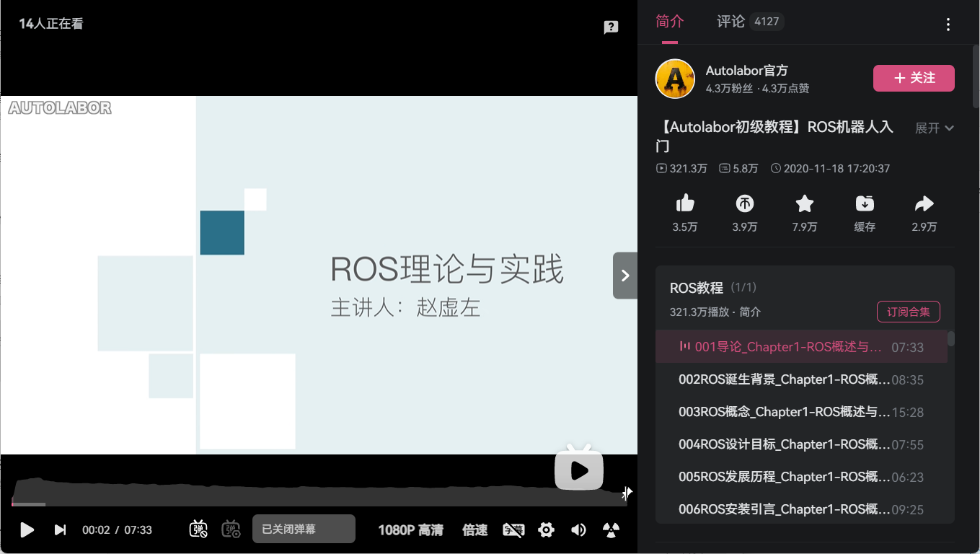Click the cache download icon
Viewport: 980px width, 554px height.
(864, 204)
